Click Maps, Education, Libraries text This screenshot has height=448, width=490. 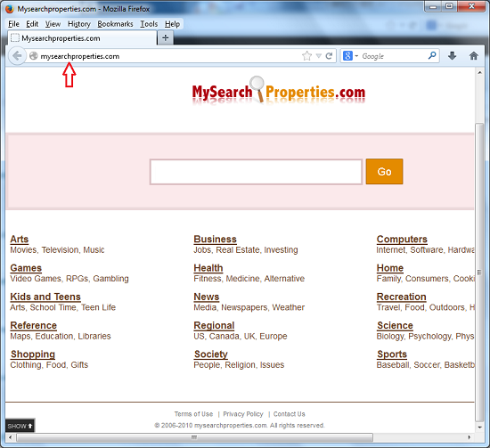61,336
